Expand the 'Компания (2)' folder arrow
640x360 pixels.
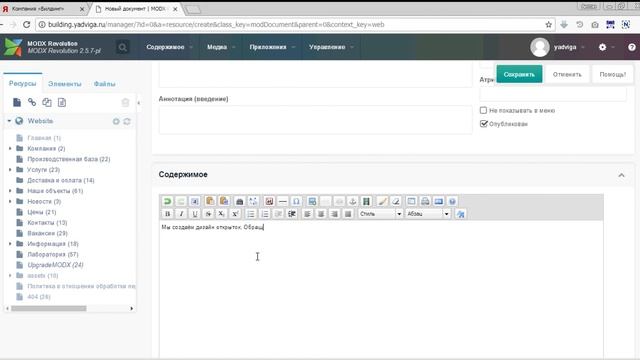click(x=10, y=149)
